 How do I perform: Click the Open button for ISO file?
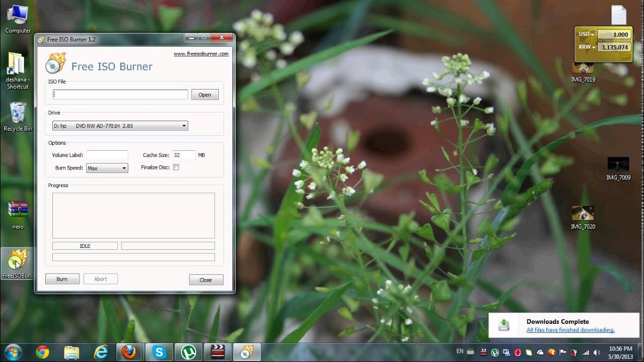click(x=205, y=95)
